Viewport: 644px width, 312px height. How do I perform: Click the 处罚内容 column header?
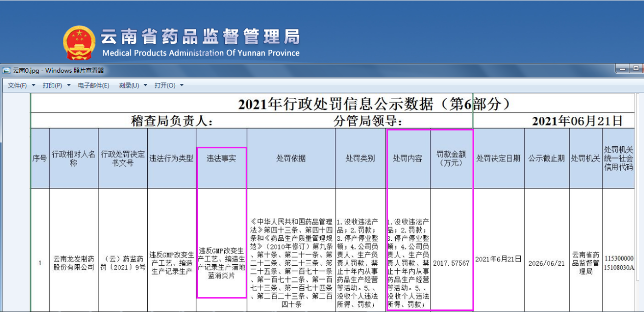pyautogui.click(x=408, y=159)
